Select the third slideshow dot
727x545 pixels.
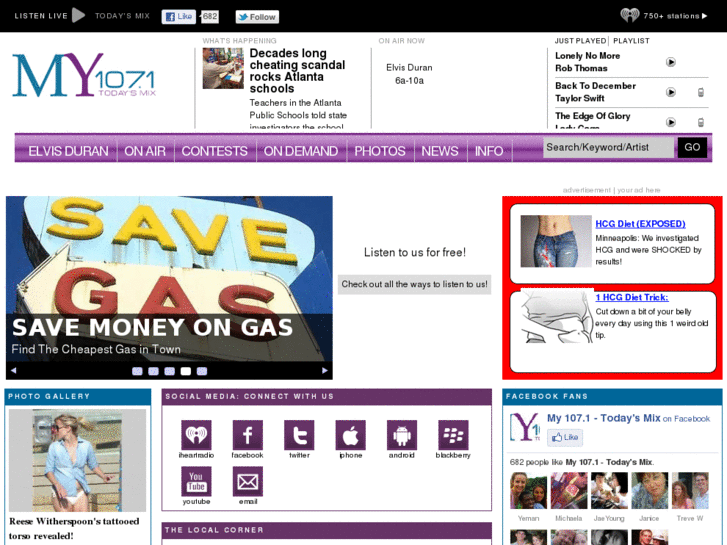tap(170, 371)
